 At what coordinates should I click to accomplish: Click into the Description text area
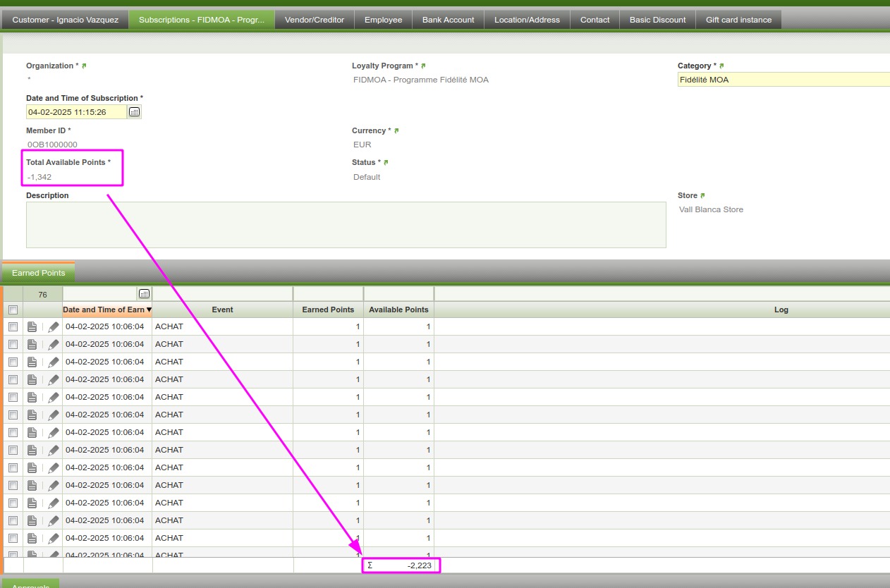(346, 225)
